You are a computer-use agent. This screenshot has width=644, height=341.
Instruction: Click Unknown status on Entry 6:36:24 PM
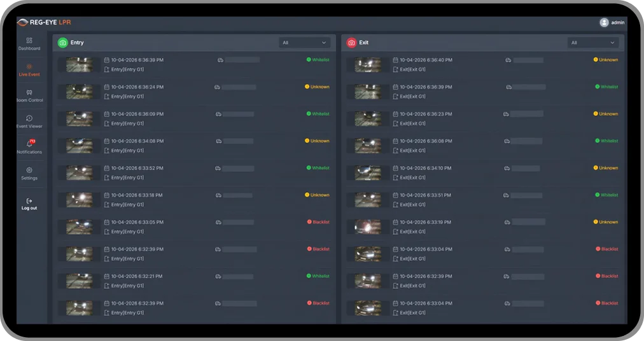(x=317, y=87)
